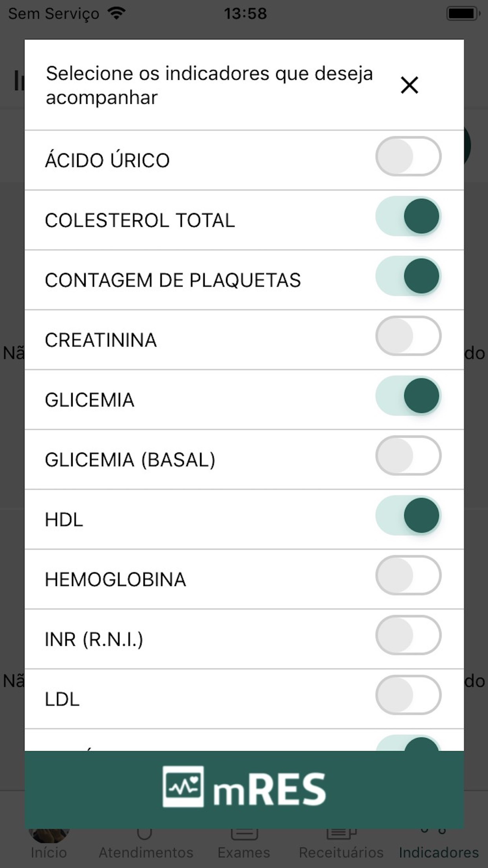
Task: Toggle on the CREATININA indicator
Action: click(408, 336)
